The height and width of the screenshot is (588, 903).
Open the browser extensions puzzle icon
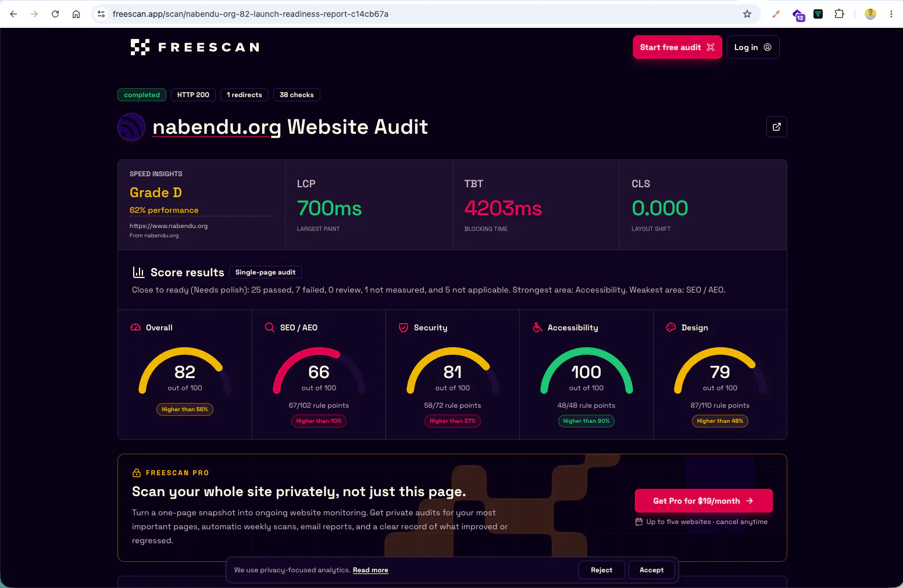pyautogui.click(x=839, y=14)
